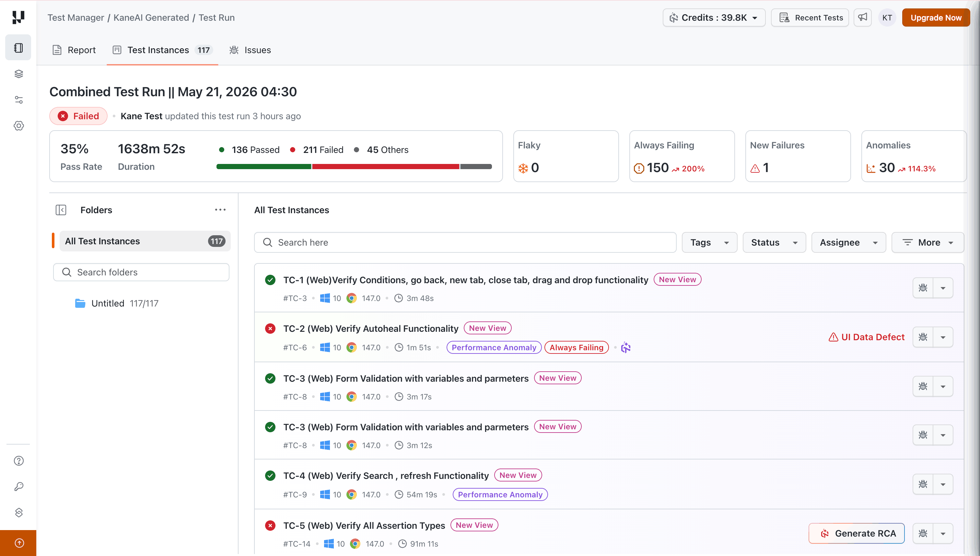Open the Status filter dropdown
Screen dimensions: 980x556
pyautogui.click(x=774, y=242)
